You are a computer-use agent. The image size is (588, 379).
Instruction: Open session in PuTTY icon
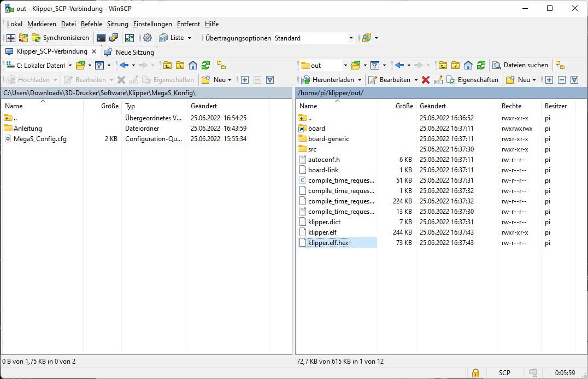click(x=113, y=38)
